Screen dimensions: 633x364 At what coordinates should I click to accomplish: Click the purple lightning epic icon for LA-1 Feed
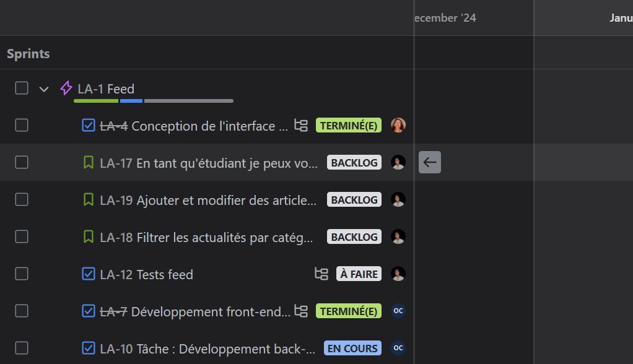66,89
